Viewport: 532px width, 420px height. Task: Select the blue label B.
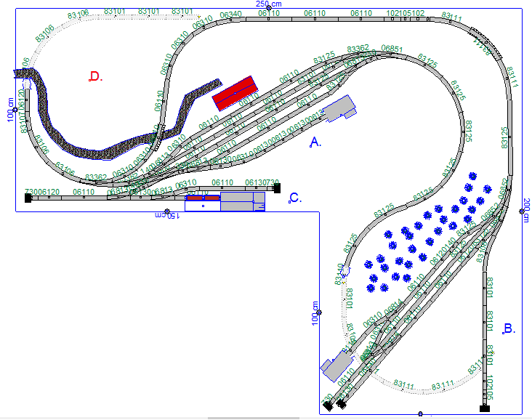[x=509, y=328]
